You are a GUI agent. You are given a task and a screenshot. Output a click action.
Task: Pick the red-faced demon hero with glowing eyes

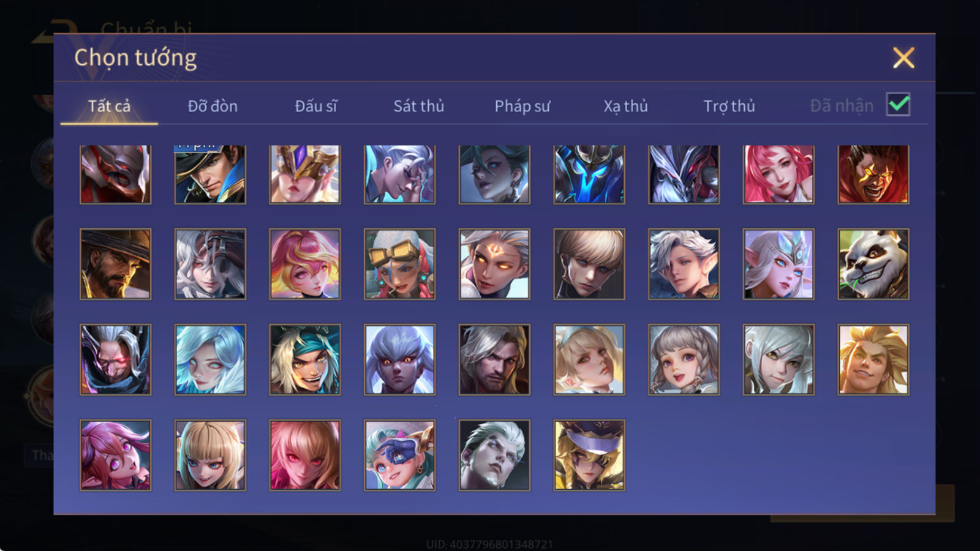(x=873, y=174)
